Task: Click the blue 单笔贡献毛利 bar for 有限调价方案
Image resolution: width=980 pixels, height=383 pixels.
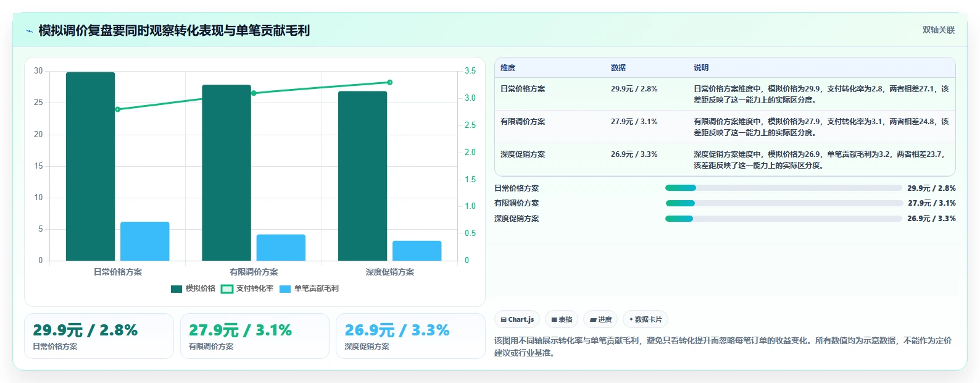Action: [x=281, y=248]
